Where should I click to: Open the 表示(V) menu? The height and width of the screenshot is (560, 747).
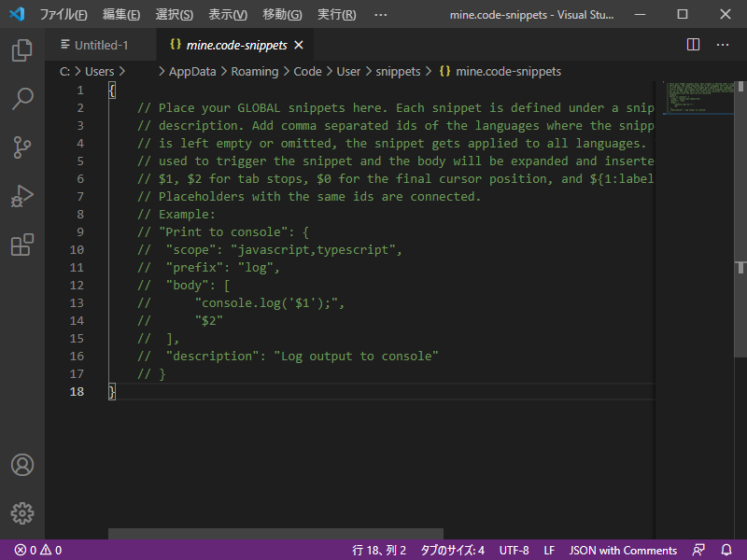coord(228,14)
